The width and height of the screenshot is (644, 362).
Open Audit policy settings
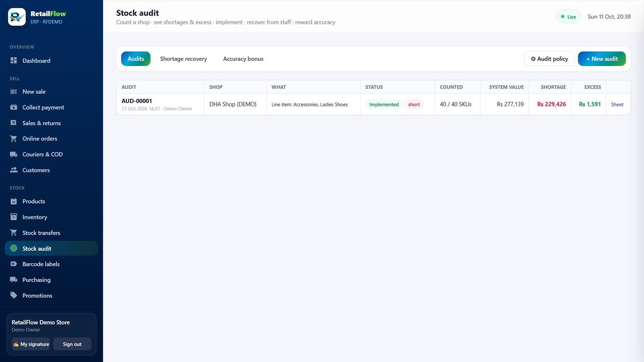[x=549, y=59]
